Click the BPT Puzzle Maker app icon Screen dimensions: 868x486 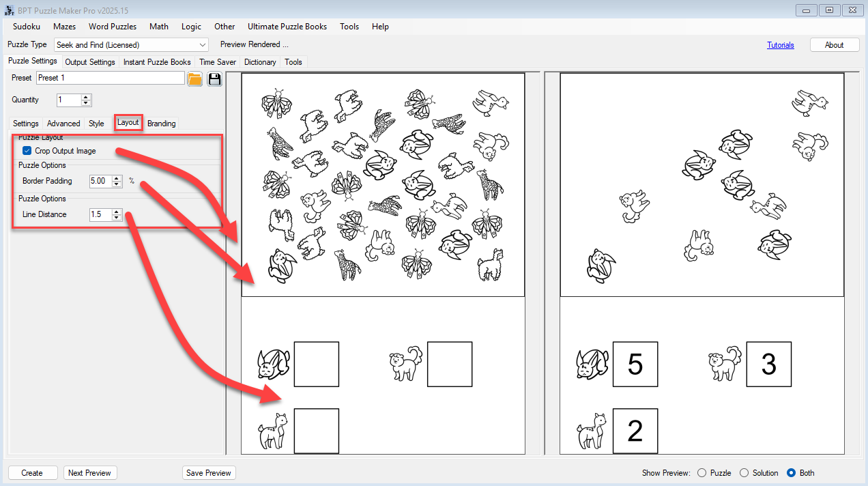(9, 11)
